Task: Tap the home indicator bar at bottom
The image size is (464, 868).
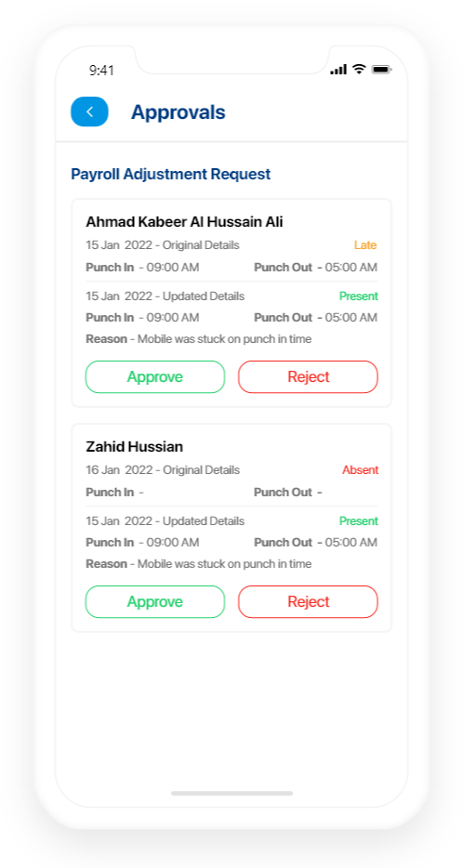Action: point(232,794)
